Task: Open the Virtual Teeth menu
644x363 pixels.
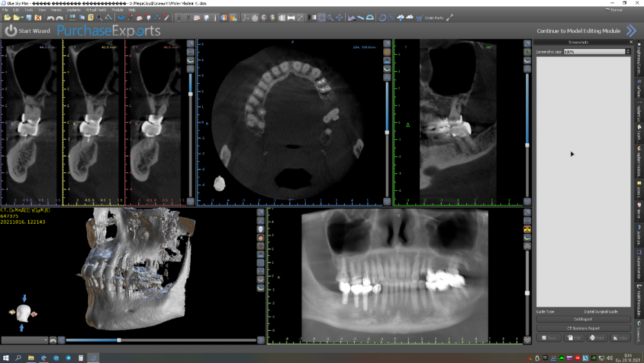Action: pos(96,10)
